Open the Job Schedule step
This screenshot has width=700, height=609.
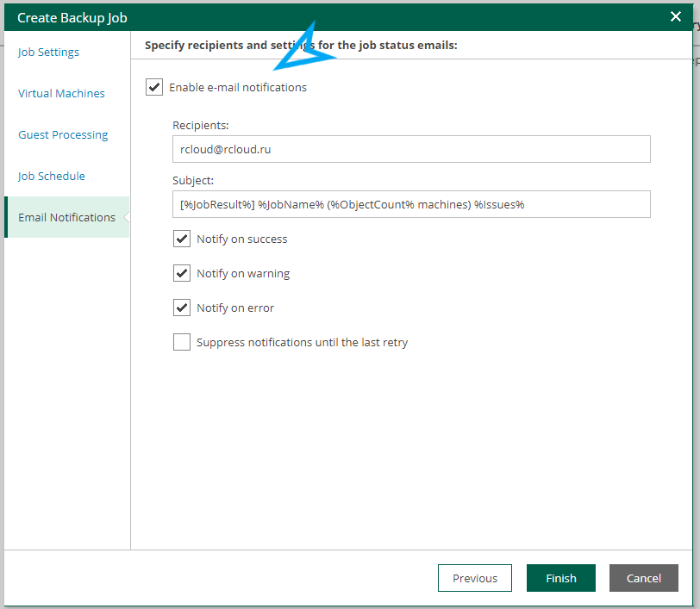click(52, 177)
